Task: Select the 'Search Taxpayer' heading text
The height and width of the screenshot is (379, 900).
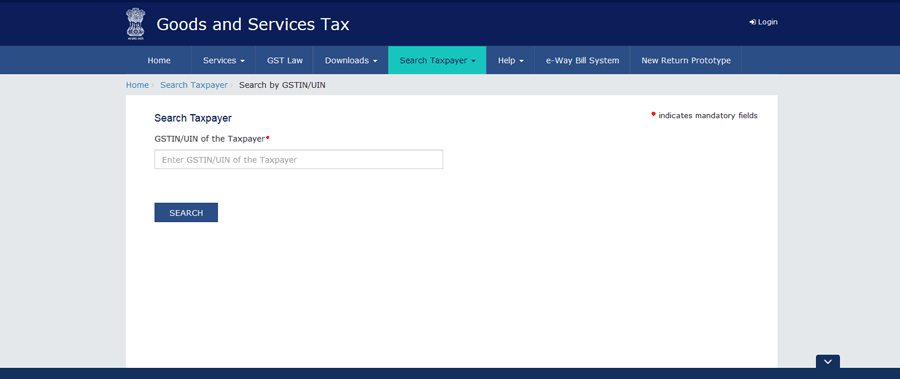Action: 193,118
